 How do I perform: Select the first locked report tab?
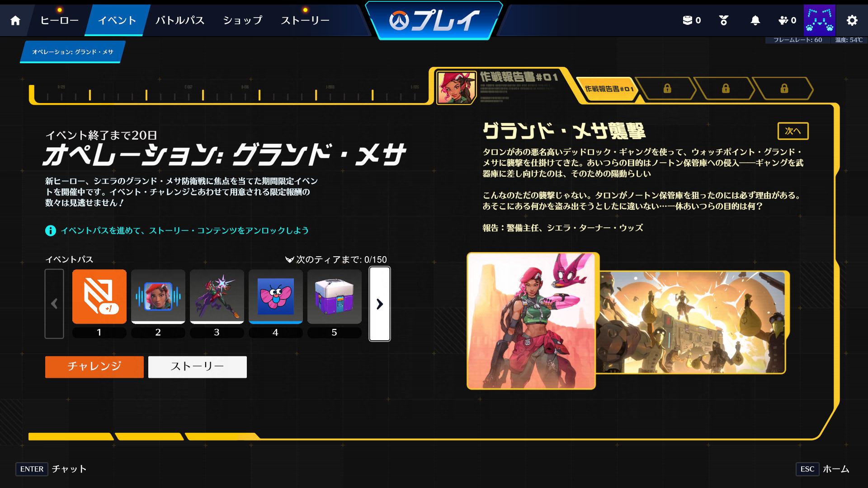pyautogui.click(x=667, y=89)
